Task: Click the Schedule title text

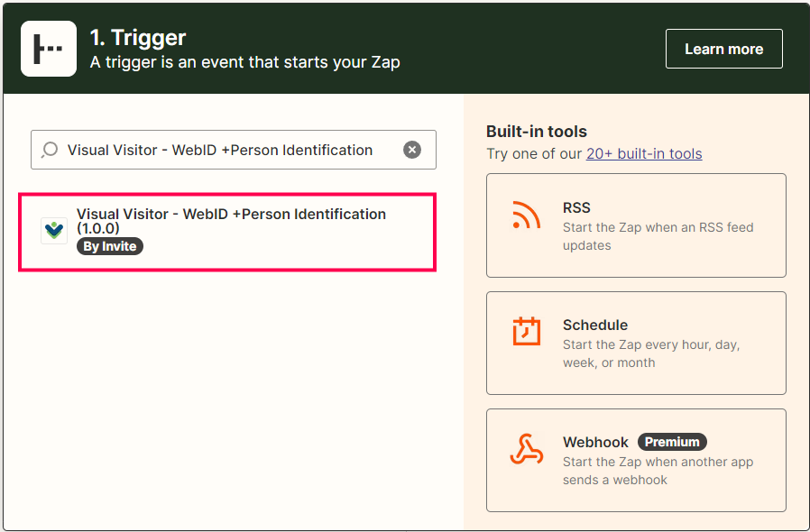Action: tap(595, 325)
